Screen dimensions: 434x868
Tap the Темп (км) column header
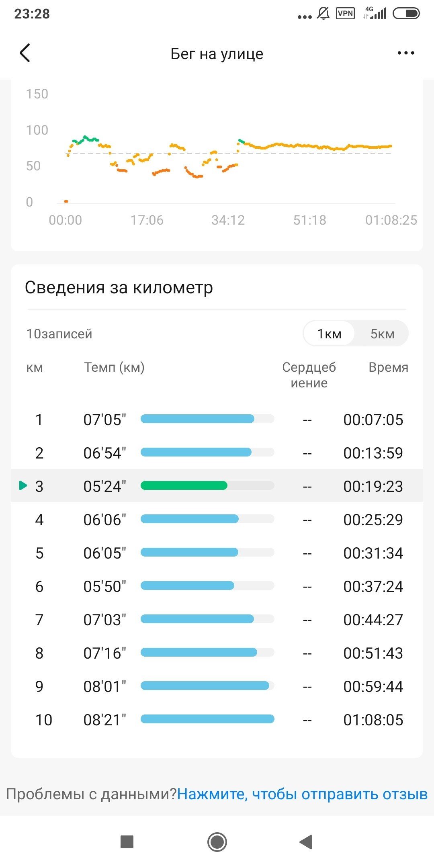114,367
